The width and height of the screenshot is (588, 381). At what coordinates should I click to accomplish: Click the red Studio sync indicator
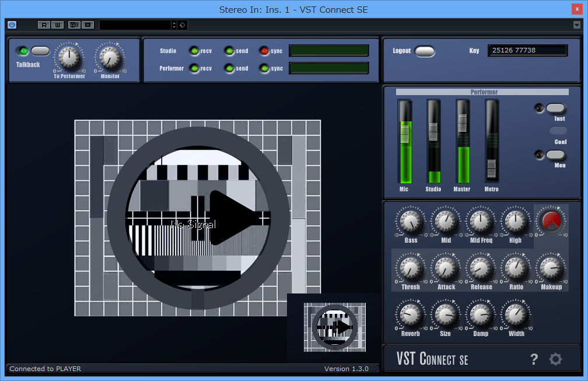264,51
